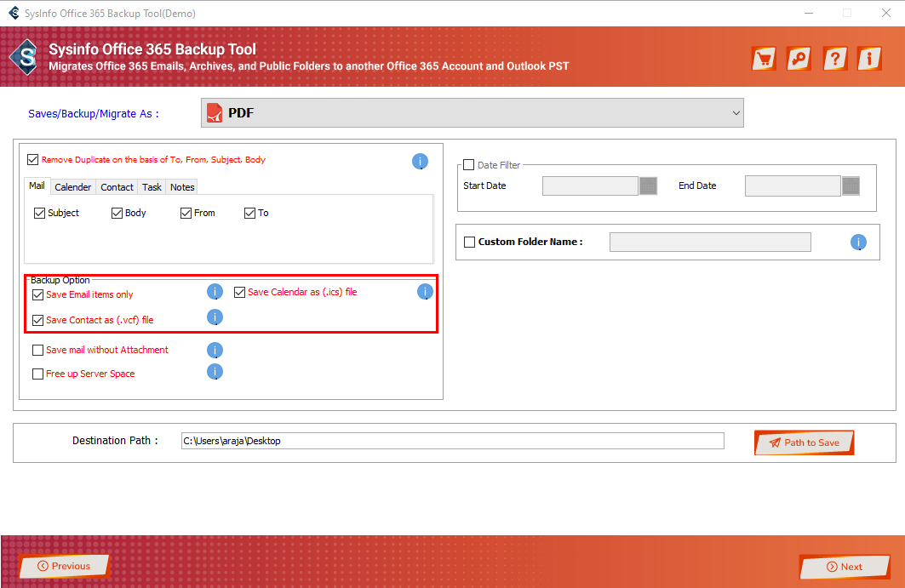
Task: Click the shopping cart buy icon
Action: (x=765, y=58)
